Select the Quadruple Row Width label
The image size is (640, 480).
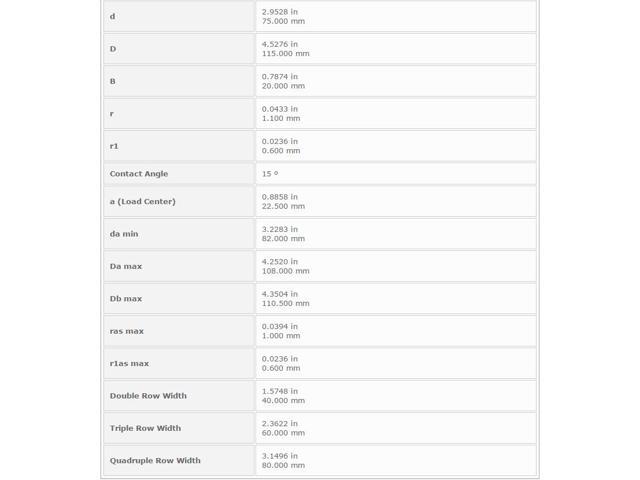click(x=155, y=461)
